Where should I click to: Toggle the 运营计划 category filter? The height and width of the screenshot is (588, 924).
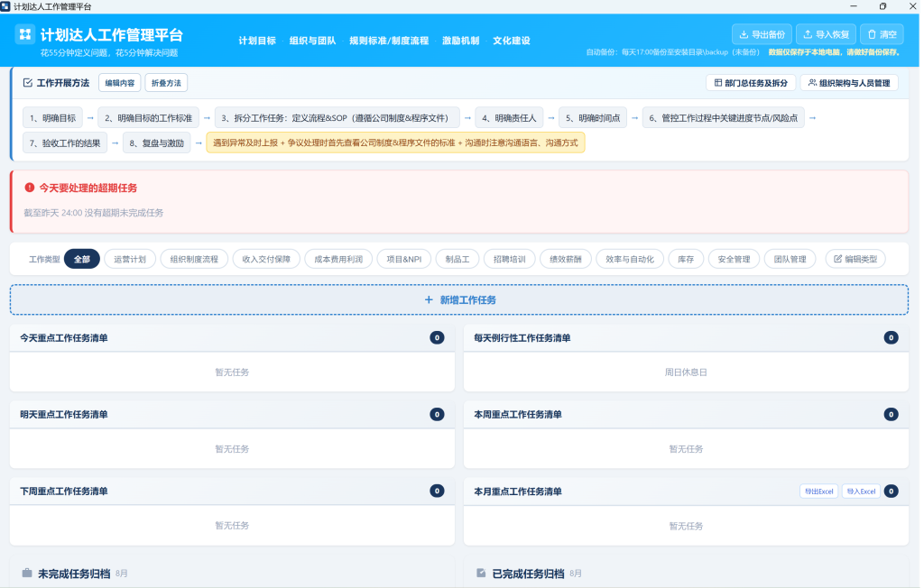(130, 260)
